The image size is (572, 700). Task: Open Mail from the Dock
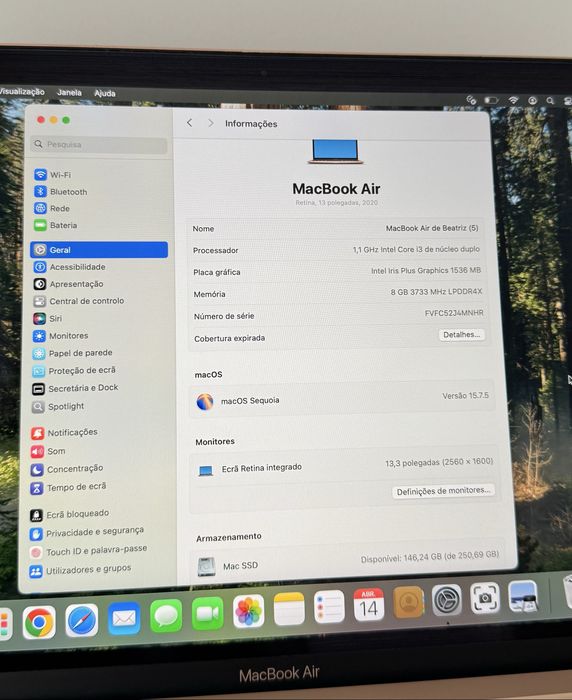click(x=124, y=618)
